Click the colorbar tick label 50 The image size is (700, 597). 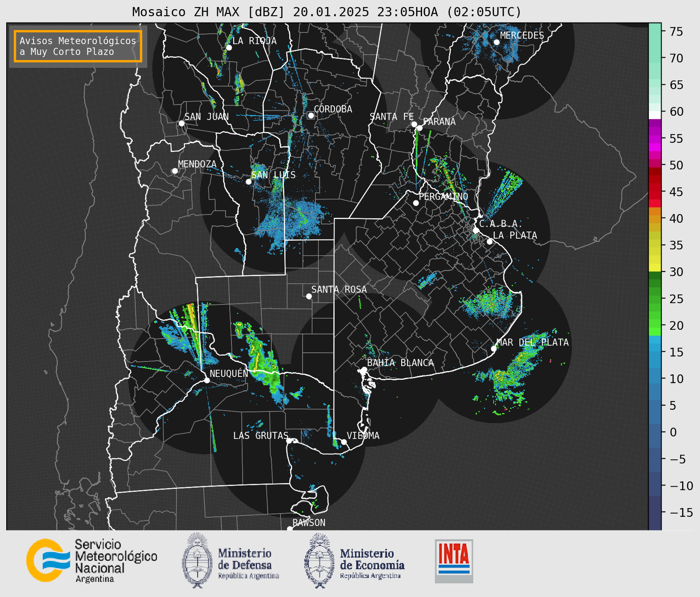coord(676,166)
